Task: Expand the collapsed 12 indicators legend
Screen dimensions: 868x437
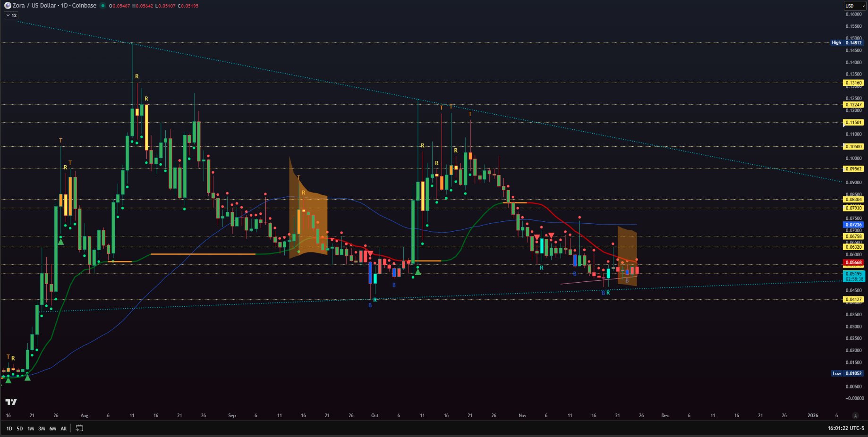Action: tap(11, 15)
